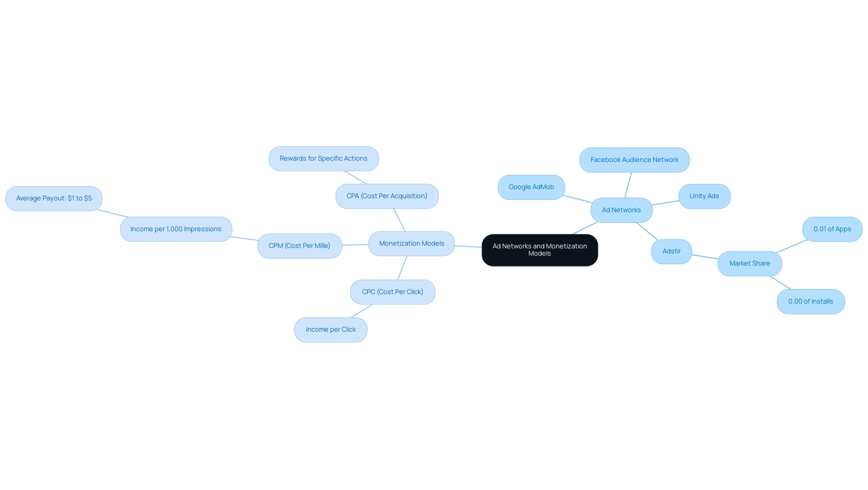Toggle visibility of Income per Click node
This screenshot has width=868, height=490.
pos(330,329)
